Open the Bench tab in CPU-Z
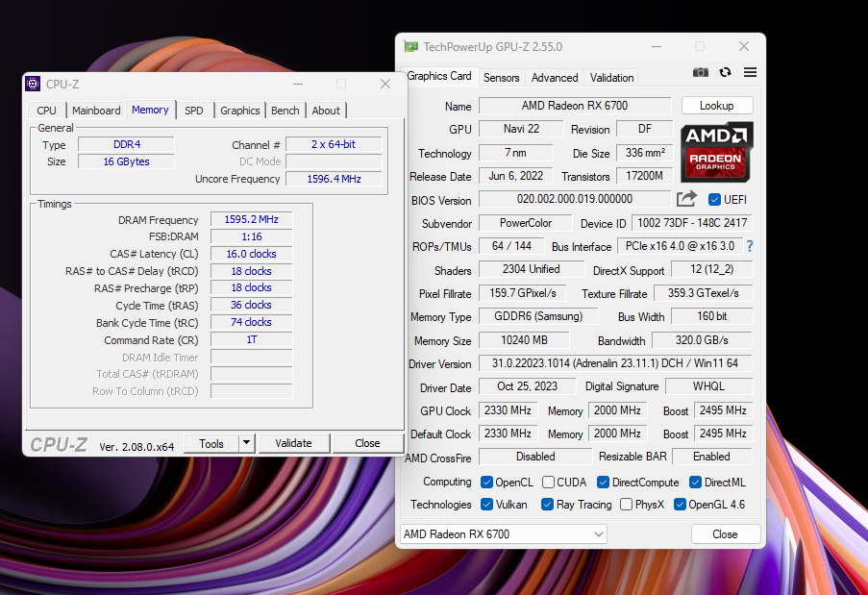 click(x=285, y=111)
